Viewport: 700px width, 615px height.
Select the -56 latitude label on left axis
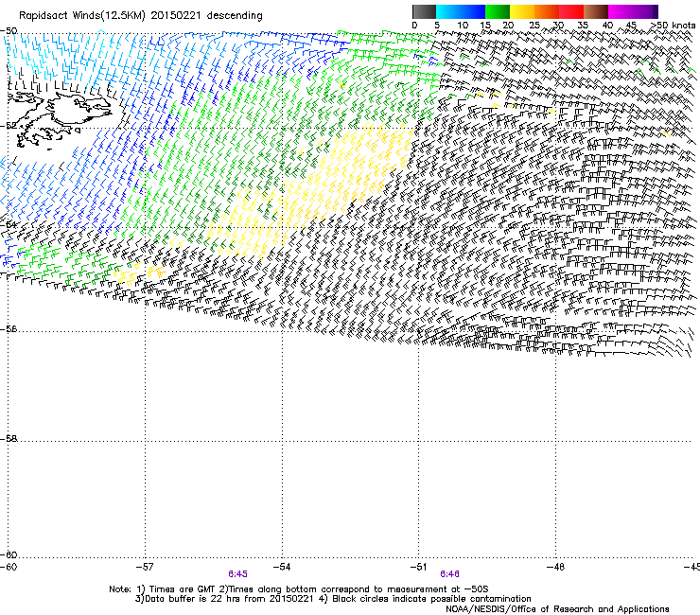click(x=9, y=329)
